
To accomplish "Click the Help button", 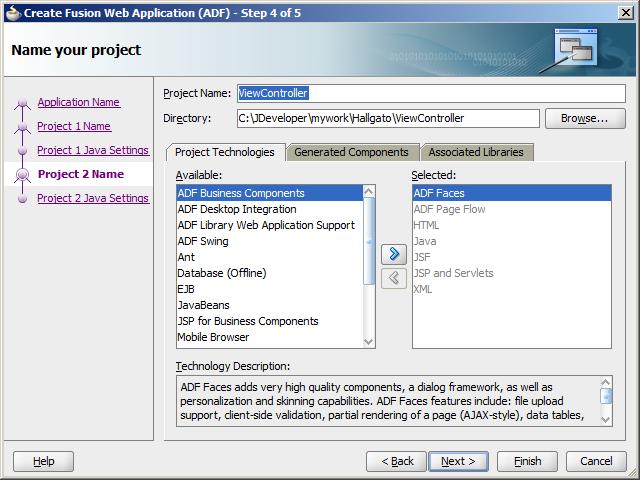I will pyautogui.click(x=43, y=461).
